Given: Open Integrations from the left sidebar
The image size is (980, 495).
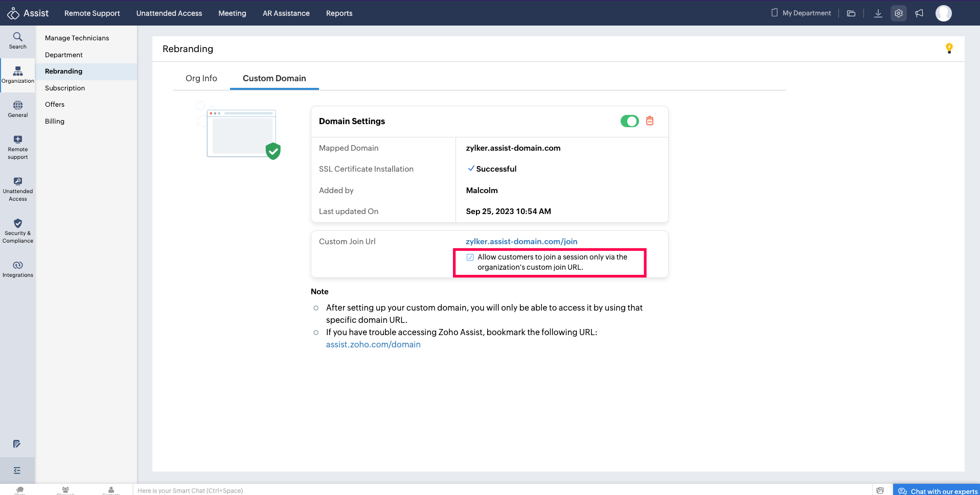Looking at the screenshot, I should (17, 268).
